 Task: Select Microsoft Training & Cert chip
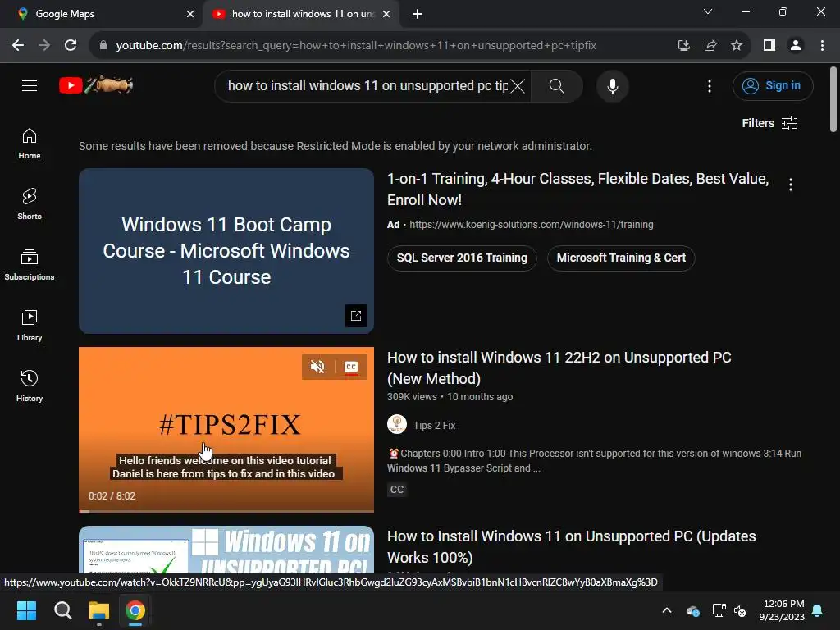pos(621,258)
